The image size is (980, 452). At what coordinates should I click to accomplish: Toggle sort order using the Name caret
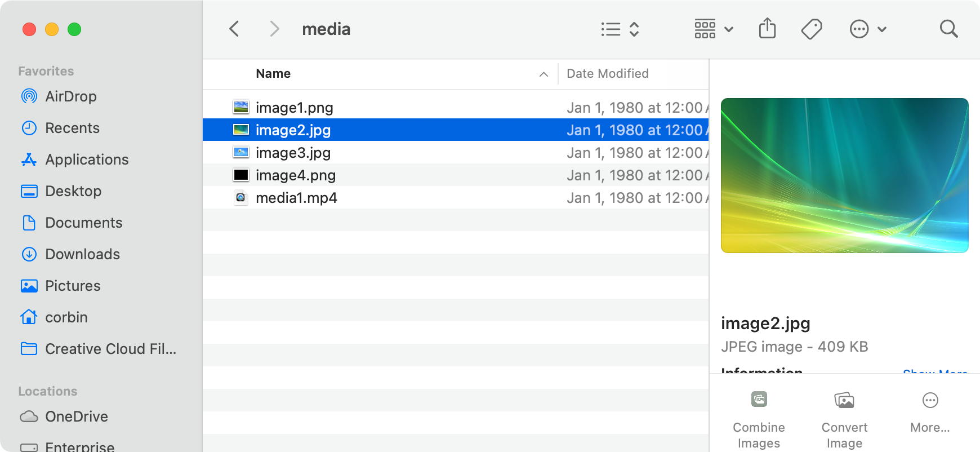coord(544,74)
